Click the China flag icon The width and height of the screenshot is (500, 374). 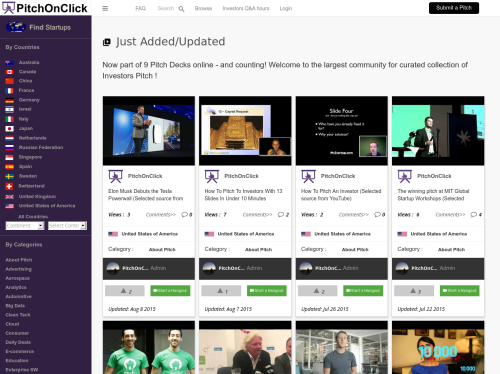[x=9, y=81]
